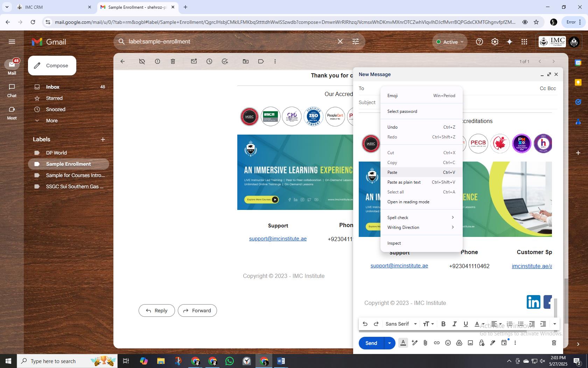The width and height of the screenshot is (588, 368).
Task: Open Gemini sparkle icon
Action: (x=510, y=42)
